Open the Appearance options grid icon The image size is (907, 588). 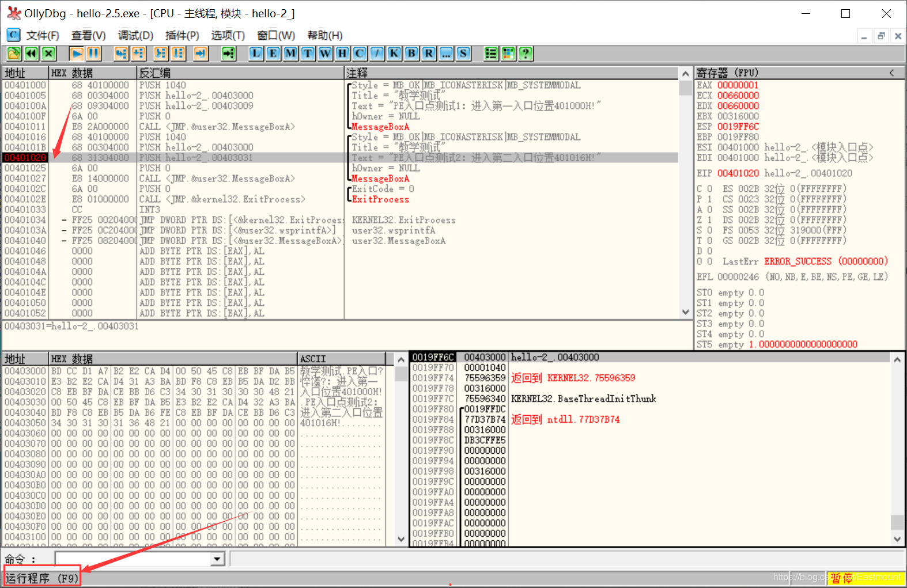point(508,54)
